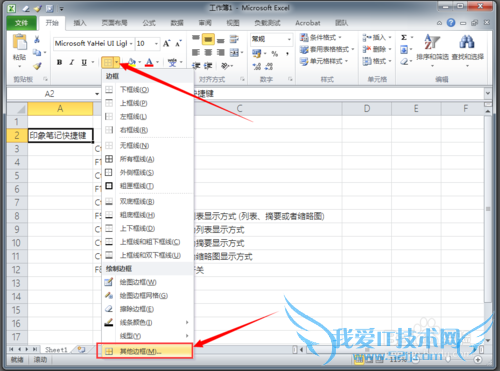Open the font name dropdown
The image size is (500, 371).
131,44
